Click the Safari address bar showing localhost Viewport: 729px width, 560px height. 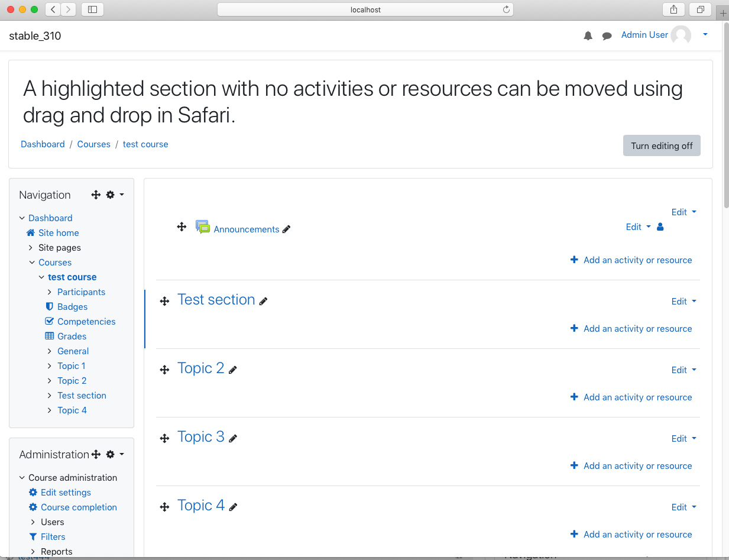point(365,9)
